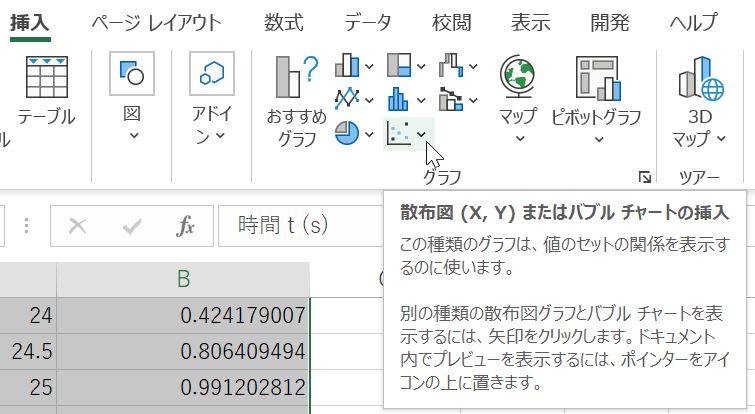Open the 数式 ribbon tab
The height and width of the screenshot is (414, 755).
[x=284, y=23]
